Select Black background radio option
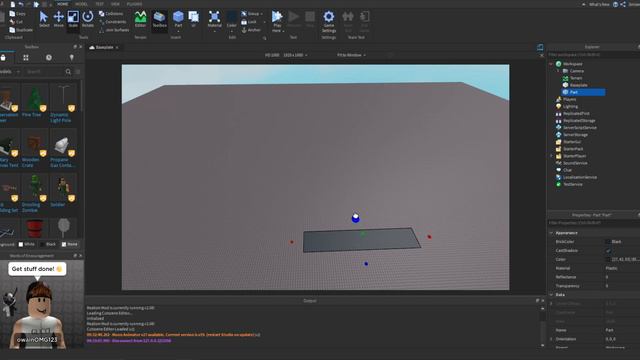The height and width of the screenshot is (360, 640). point(48,244)
